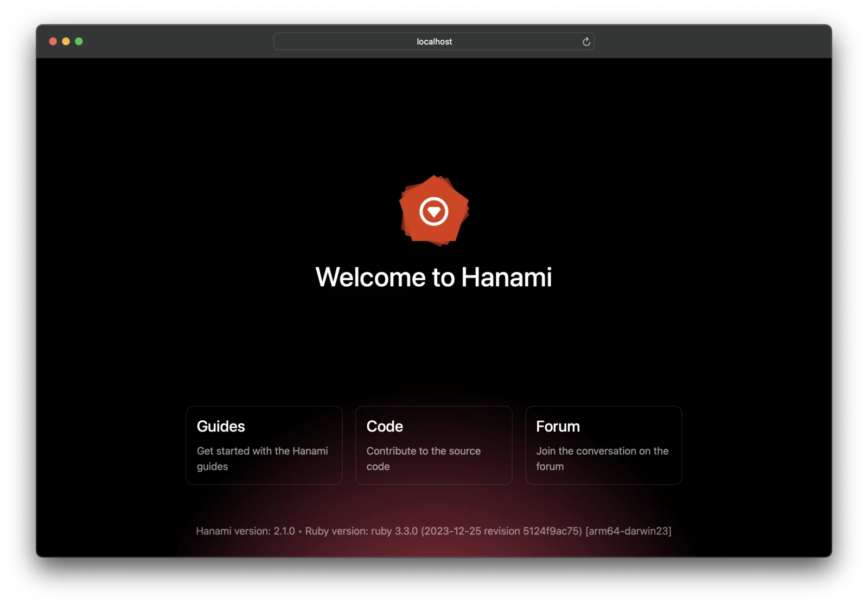
Task: Click the Hanami logo emblem
Action: (434, 210)
